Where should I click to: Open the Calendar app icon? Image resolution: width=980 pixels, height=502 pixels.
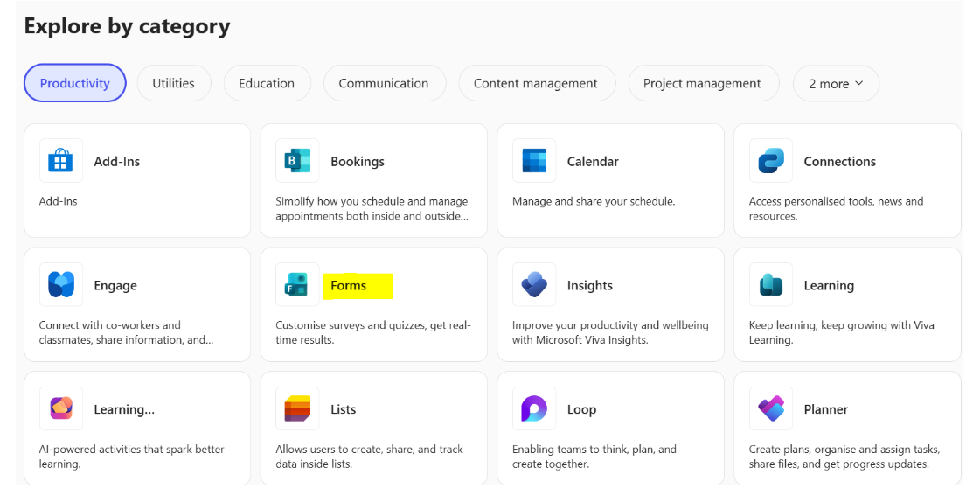pos(534,161)
